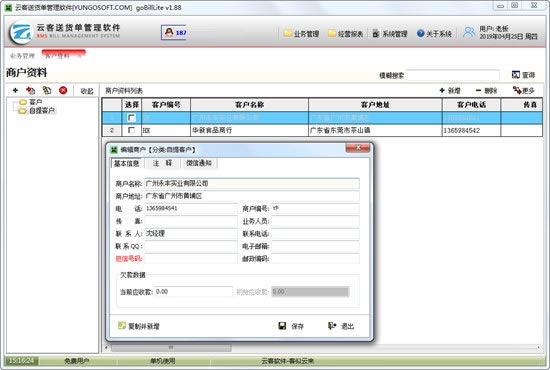Click the QQ penguin 187 support icon
The height and width of the screenshot is (370, 550).
point(174,33)
